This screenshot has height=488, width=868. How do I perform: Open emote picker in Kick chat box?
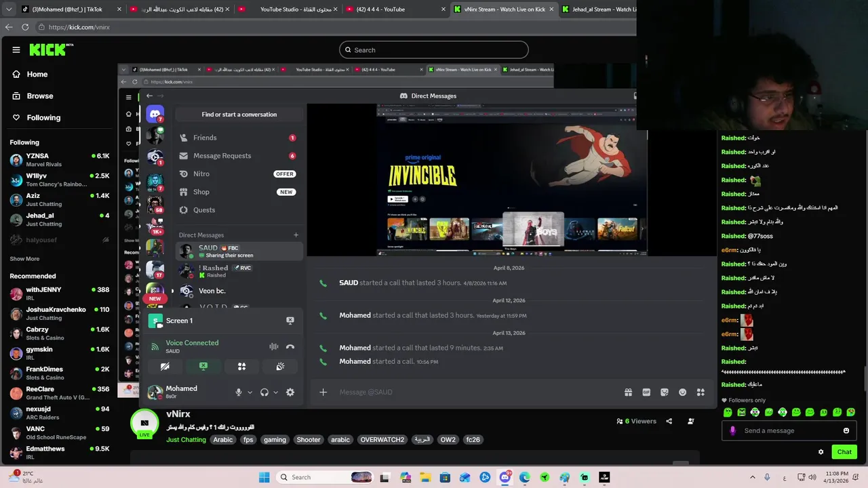[x=846, y=431]
